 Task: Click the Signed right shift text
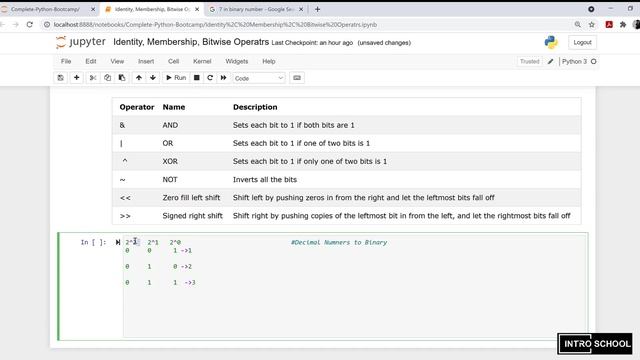[x=192, y=216]
